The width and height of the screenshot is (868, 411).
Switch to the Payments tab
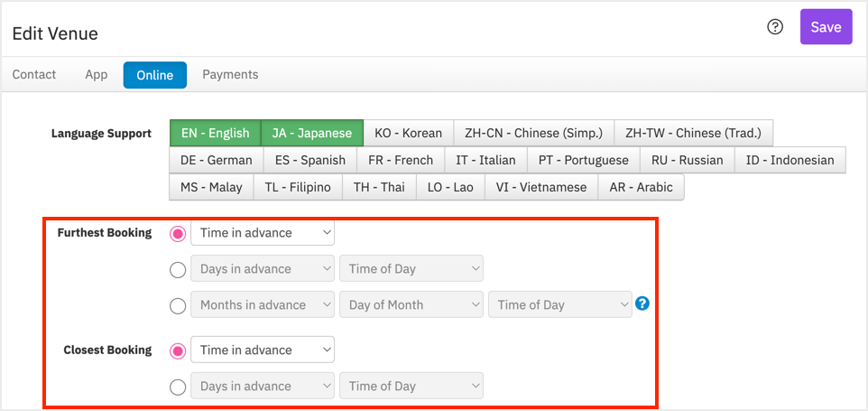click(230, 74)
